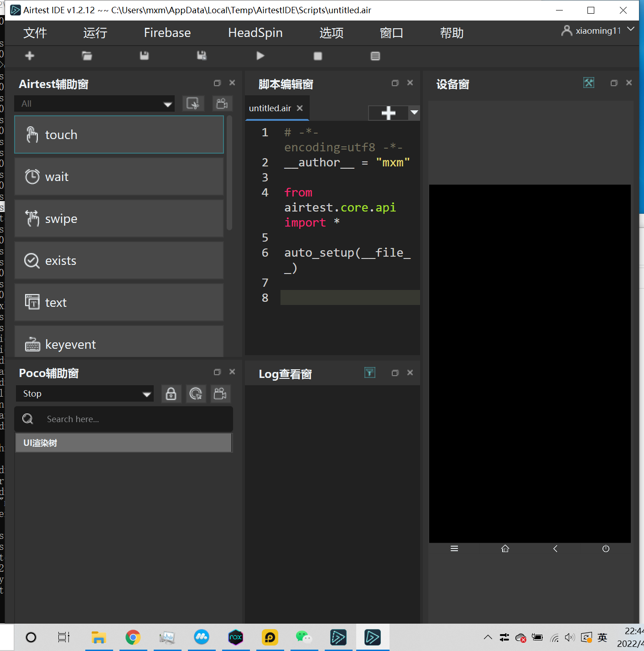Click the Airtest command list scrollbar
The image size is (644, 651).
coord(229,173)
